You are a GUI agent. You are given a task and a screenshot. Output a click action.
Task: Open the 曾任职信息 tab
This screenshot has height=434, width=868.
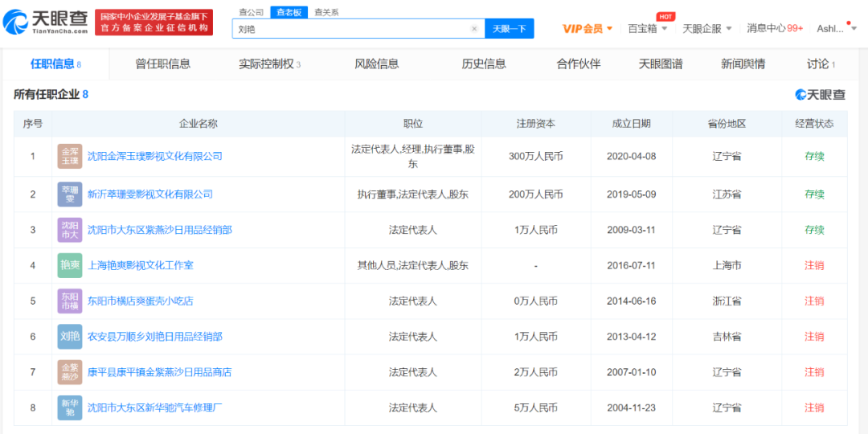pyautogui.click(x=162, y=64)
